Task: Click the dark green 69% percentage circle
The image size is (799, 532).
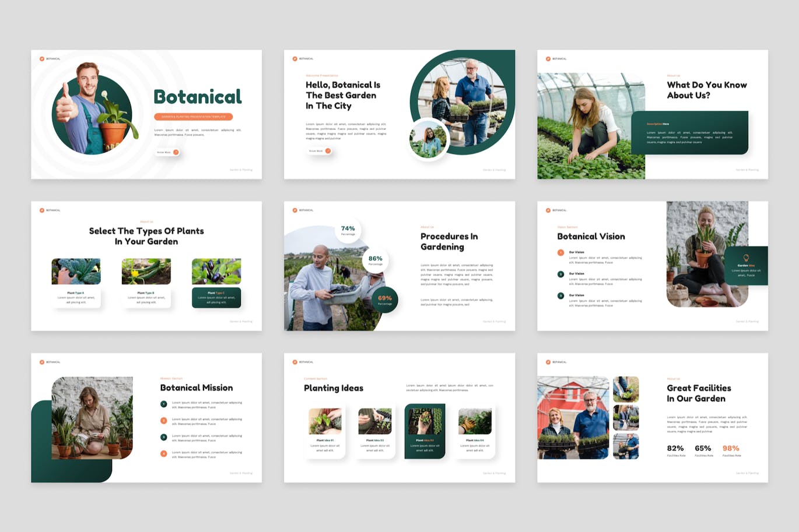Action: click(385, 300)
